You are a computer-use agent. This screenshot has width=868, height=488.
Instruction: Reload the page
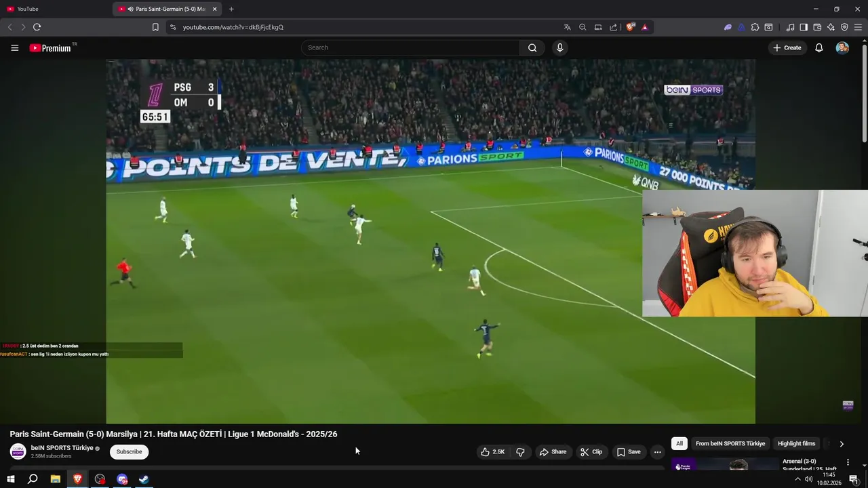37,27
